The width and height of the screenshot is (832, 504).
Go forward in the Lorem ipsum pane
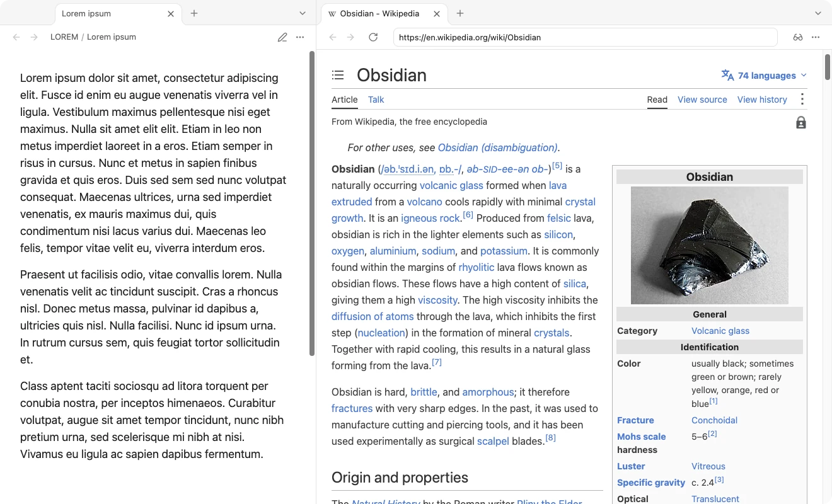pos(34,37)
